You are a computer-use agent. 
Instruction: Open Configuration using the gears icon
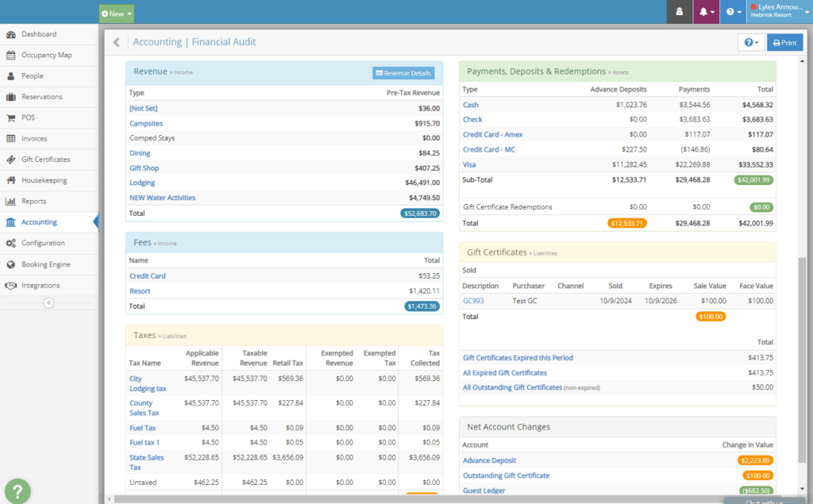[x=11, y=243]
